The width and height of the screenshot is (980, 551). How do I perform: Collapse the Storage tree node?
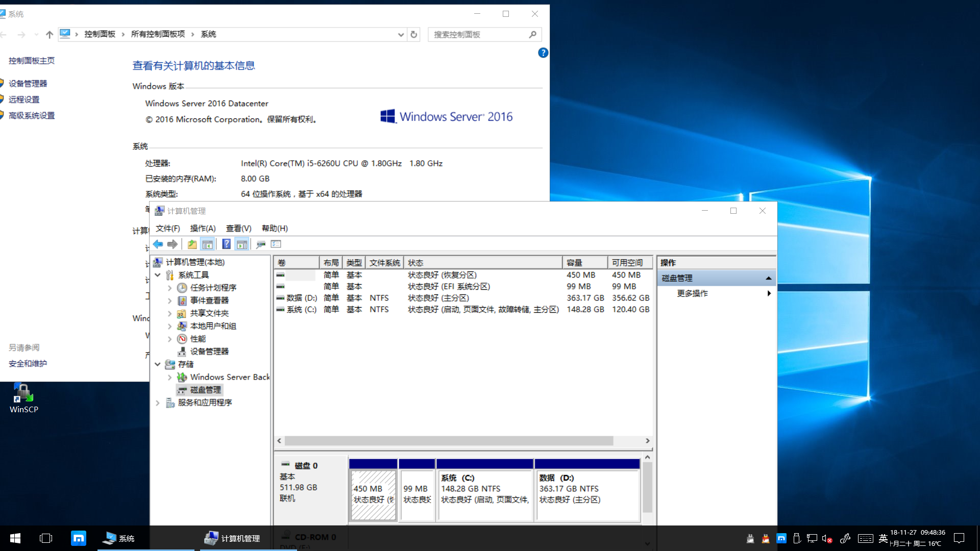click(158, 364)
